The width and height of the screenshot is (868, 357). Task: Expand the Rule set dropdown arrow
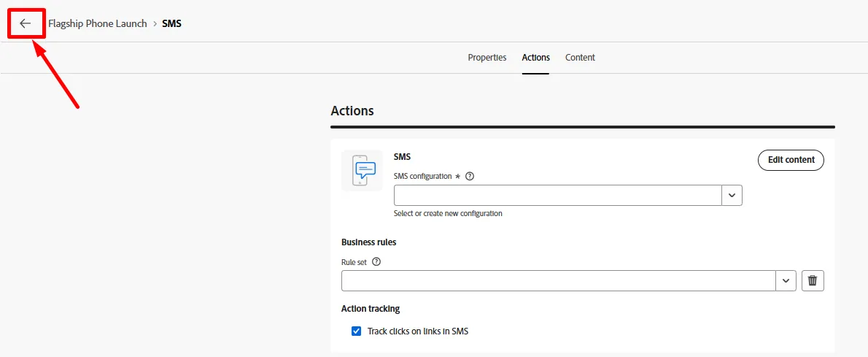[786, 280]
